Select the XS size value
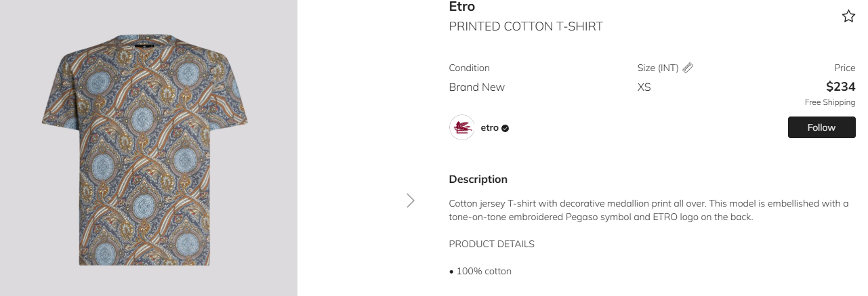 pos(644,87)
